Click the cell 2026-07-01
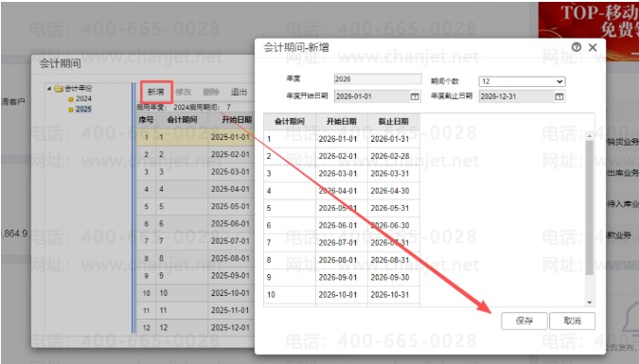This screenshot has width=639, height=364. (x=342, y=243)
